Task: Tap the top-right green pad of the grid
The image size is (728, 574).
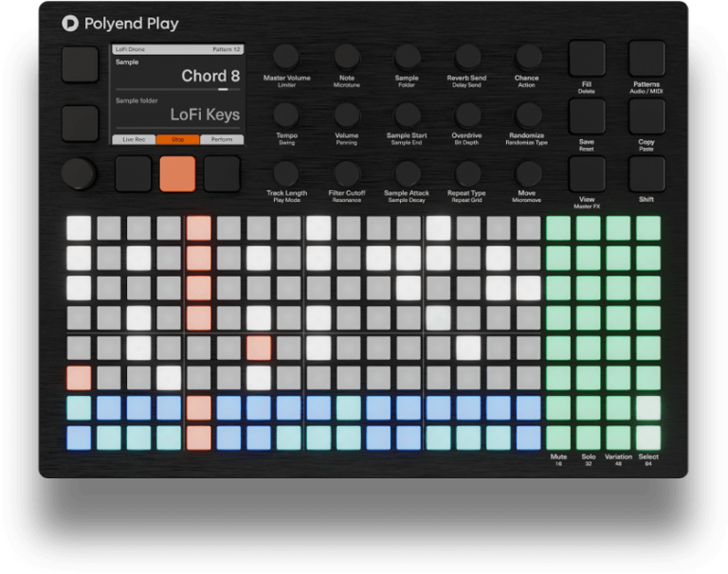Action: click(648, 228)
